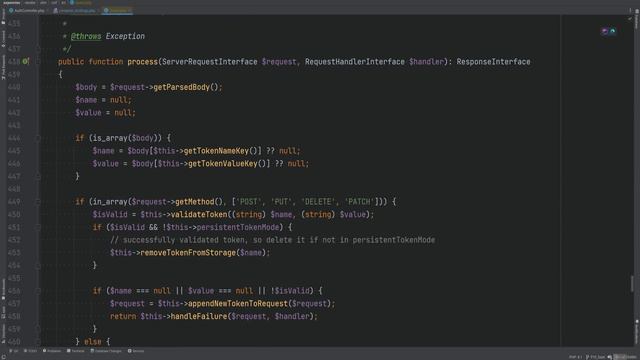Click the ResponseInterface return type

click(493, 62)
